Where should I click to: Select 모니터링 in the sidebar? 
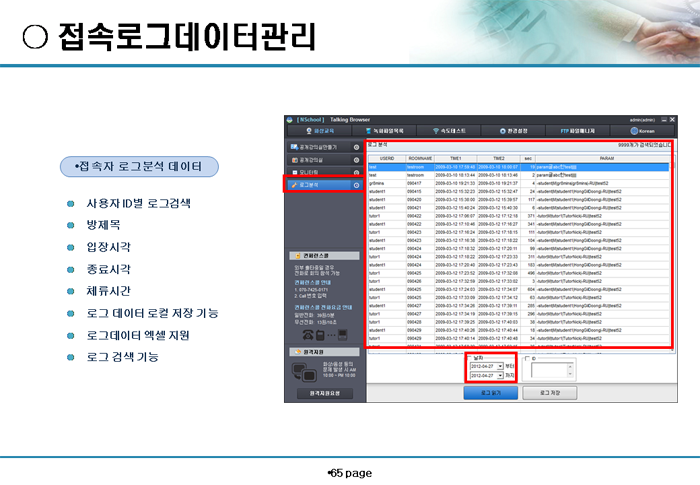pos(324,172)
